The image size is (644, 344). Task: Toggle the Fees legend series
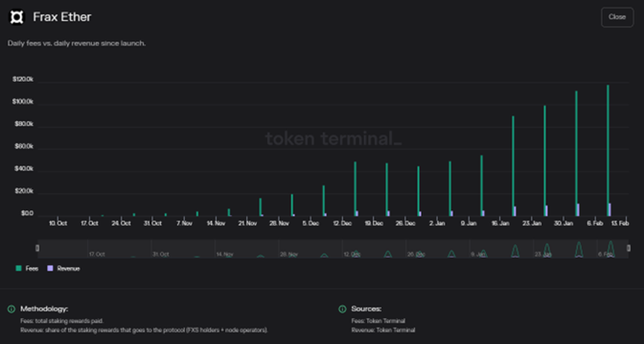pos(27,268)
